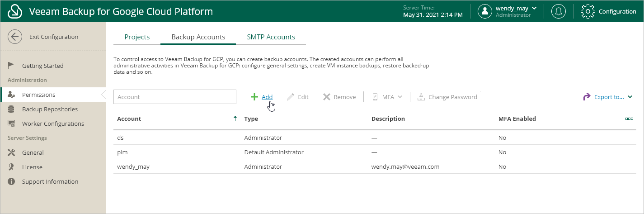Click the Change Password button label
The height and width of the screenshot is (214, 644).
coord(453,97)
